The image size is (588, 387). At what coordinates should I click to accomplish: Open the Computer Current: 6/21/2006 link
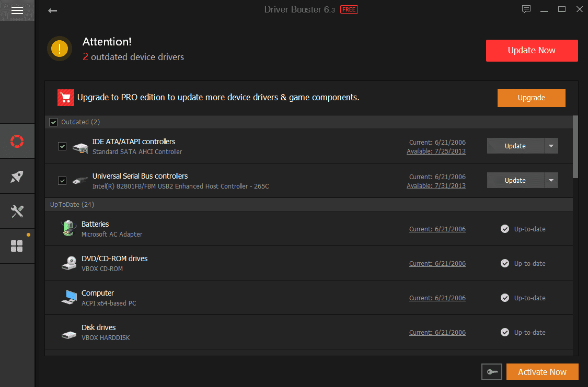pyautogui.click(x=437, y=298)
